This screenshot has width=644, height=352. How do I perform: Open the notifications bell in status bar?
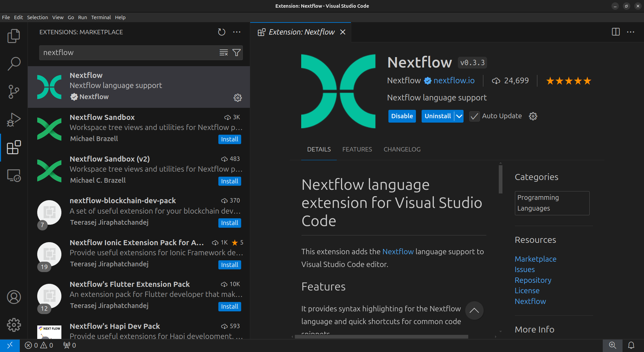(x=631, y=345)
